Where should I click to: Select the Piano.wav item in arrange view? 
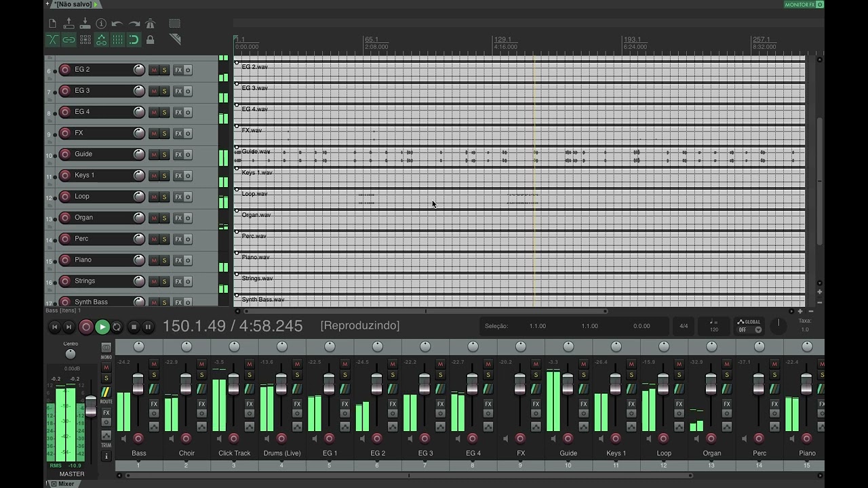519,262
